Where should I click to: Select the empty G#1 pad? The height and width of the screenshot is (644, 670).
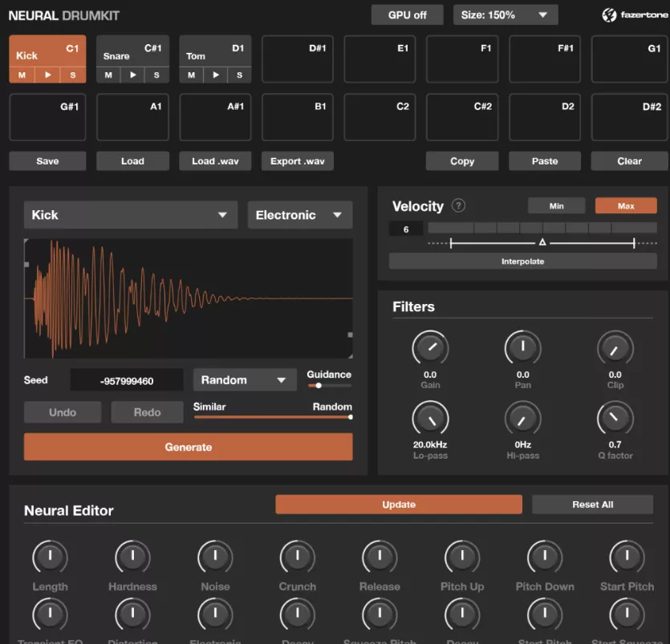(47, 117)
